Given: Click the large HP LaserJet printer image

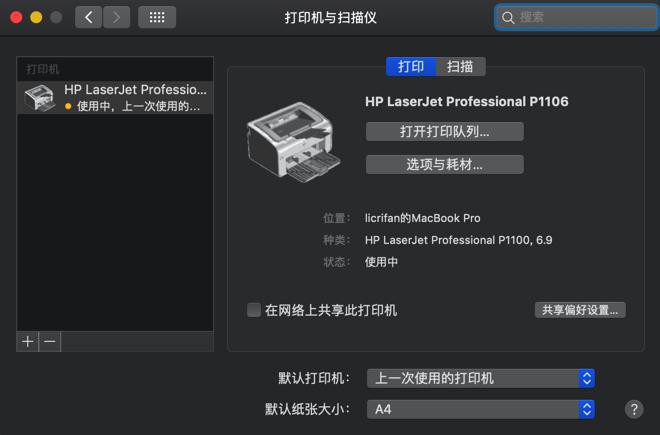Looking at the screenshot, I should pos(294,142).
